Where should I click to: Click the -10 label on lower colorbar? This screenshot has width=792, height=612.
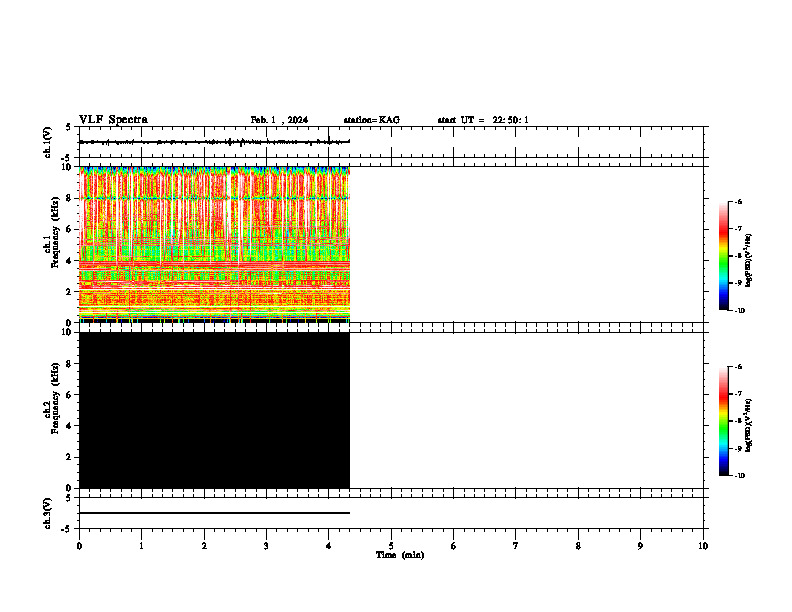(739, 476)
